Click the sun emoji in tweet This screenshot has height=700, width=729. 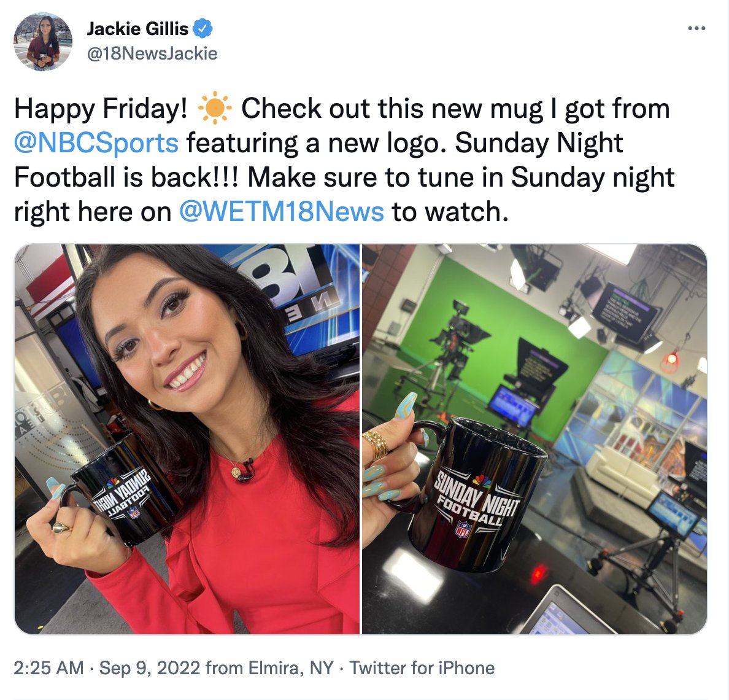point(215,109)
